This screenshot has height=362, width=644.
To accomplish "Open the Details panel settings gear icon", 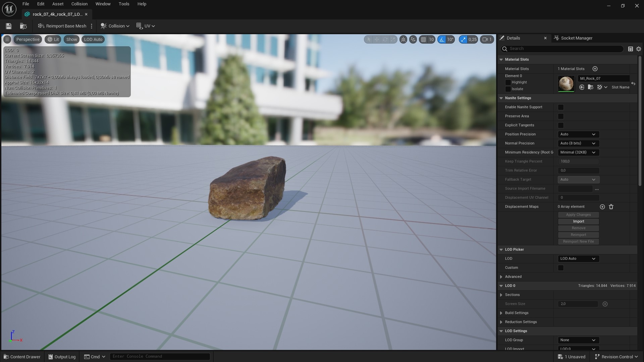I will pos(639,49).
